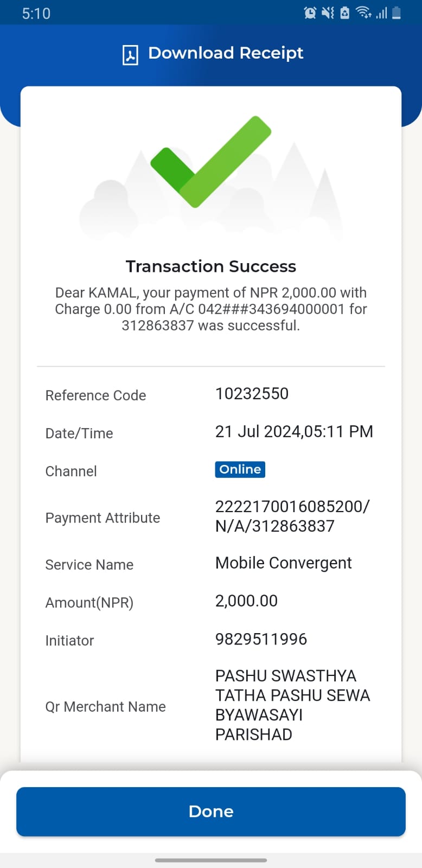
Task: Tap the battery status icon
Action: [x=397, y=12]
